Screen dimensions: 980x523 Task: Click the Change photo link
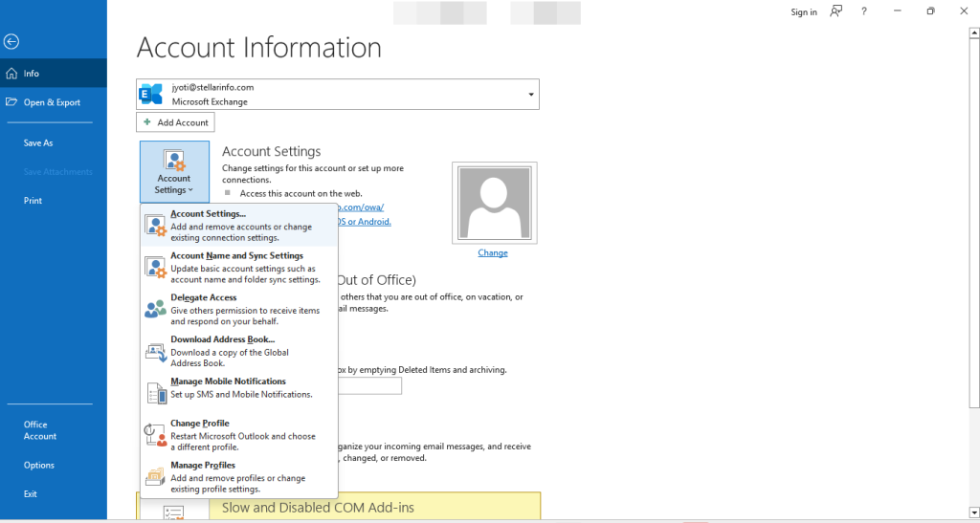493,252
